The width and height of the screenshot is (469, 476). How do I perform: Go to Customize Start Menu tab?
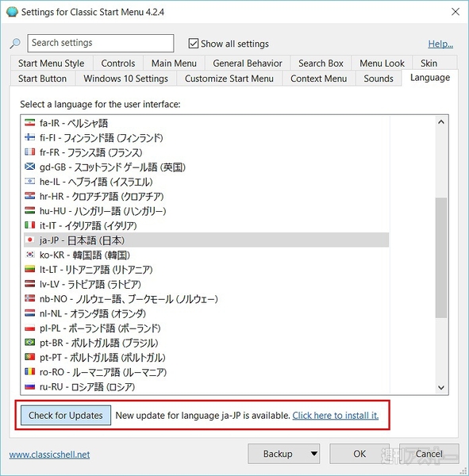[x=229, y=79]
